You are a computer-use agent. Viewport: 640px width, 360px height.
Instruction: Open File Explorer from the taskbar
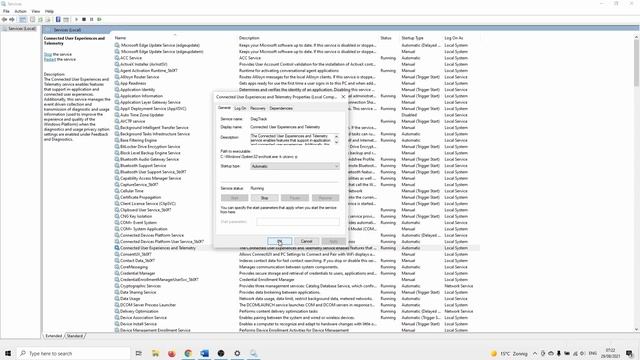[x=155, y=353]
